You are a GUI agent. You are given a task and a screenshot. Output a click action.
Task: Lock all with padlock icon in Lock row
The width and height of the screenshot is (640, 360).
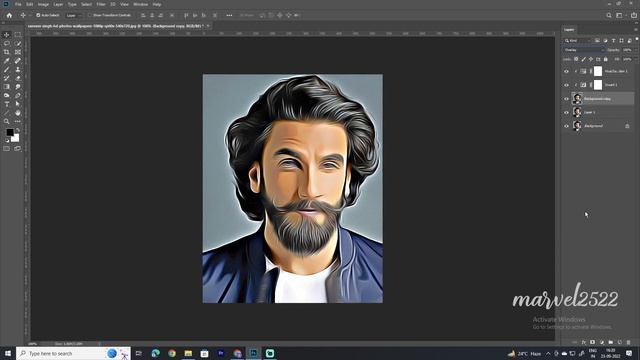[x=606, y=60]
